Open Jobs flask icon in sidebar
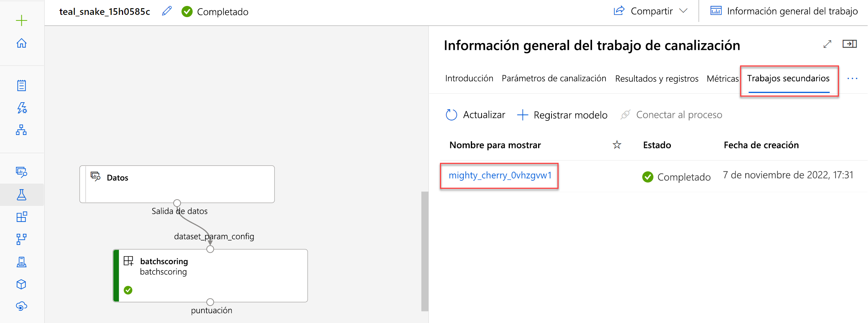Screen dimensions: 868x323 tap(22, 195)
